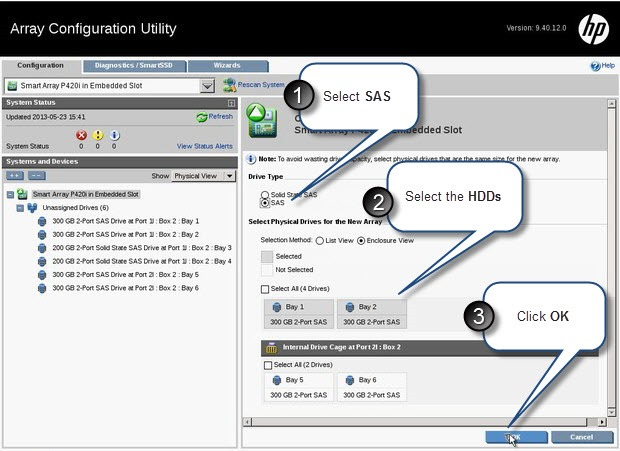
Task: Collapse the Smart Array P420i tree node
Action: [x=10, y=194]
